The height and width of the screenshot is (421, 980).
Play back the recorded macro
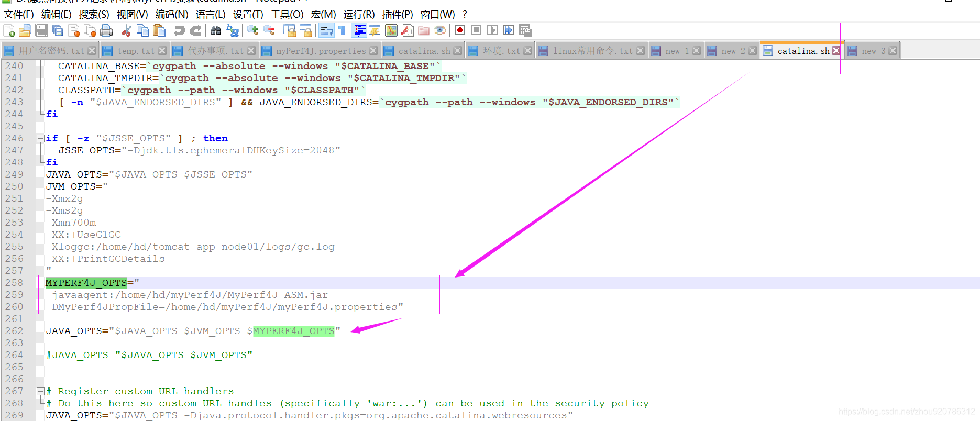[x=492, y=30]
